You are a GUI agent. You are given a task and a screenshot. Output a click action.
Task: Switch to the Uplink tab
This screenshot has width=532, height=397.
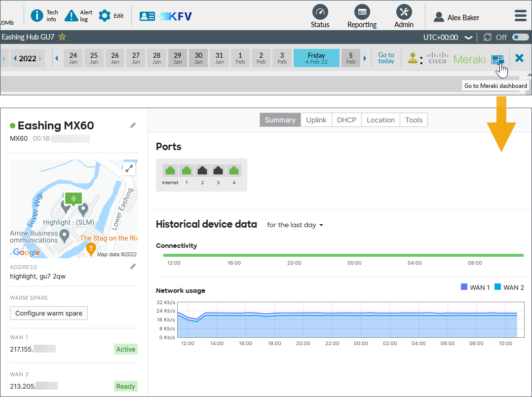pyautogui.click(x=316, y=119)
